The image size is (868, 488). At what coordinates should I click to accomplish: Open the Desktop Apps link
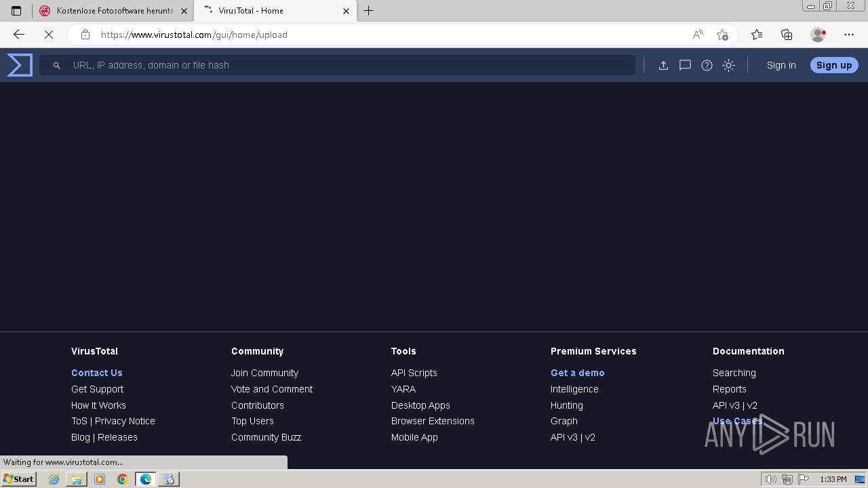pos(420,405)
